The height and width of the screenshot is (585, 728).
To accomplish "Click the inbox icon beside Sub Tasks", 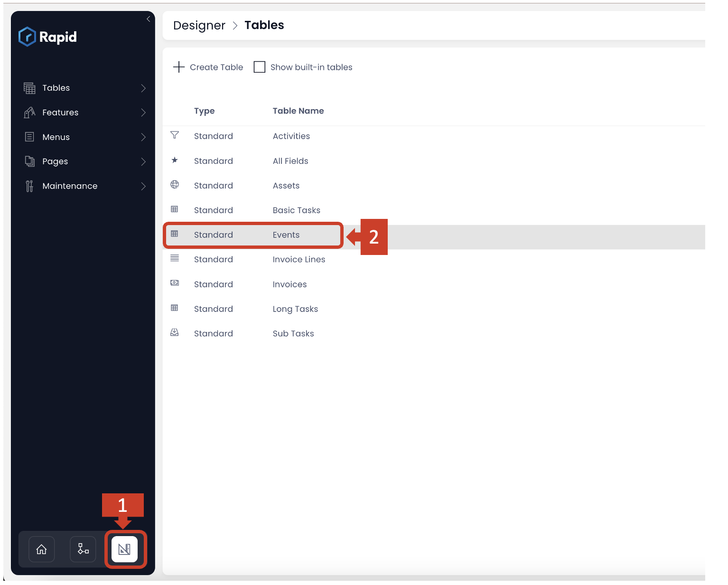I will coord(175,332).
